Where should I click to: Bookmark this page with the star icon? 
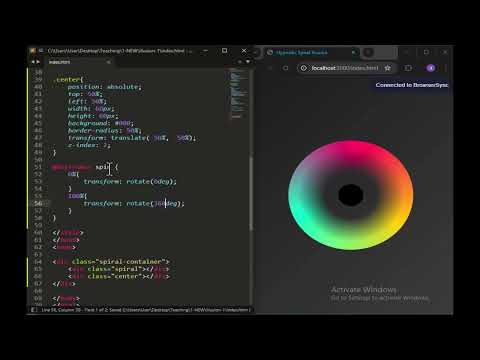387,68
